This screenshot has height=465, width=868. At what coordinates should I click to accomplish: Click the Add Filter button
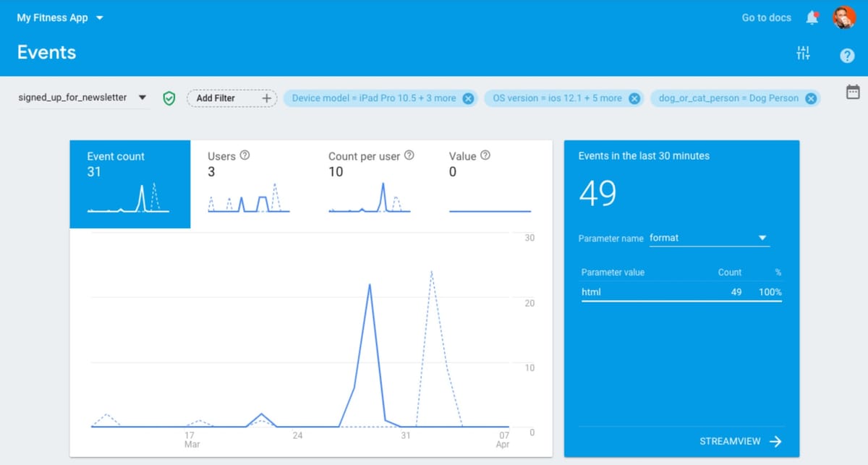pos(231,98)
